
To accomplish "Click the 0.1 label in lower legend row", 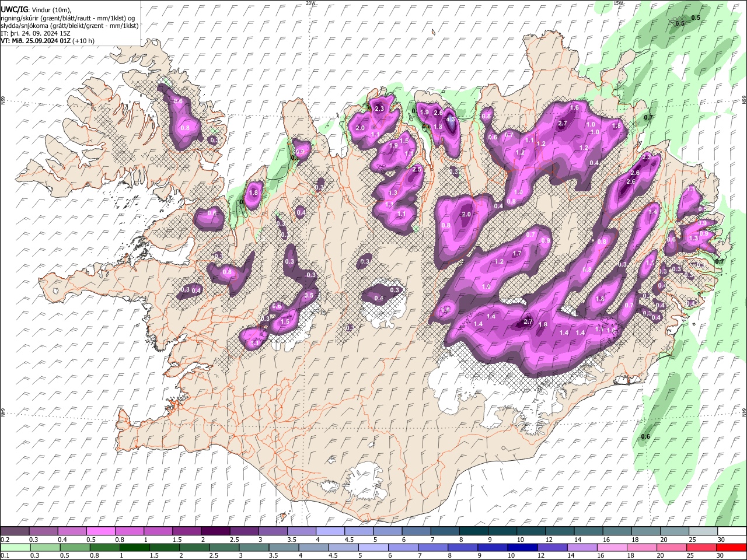I will point(5,556).
